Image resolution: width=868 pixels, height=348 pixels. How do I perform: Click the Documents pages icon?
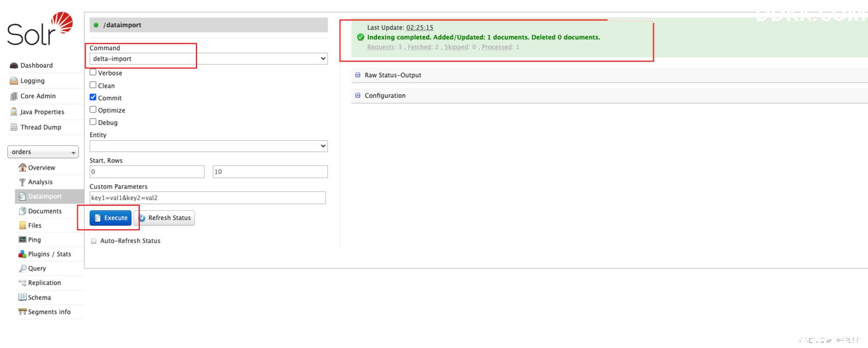[23, 211]
